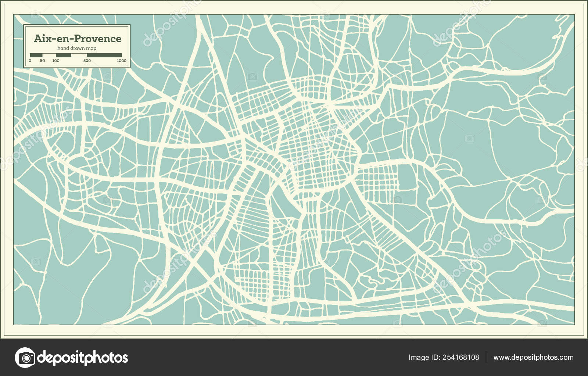Select the '50' mark on scale bar
This screenshot has width=588, height=376.
(43, 60)
